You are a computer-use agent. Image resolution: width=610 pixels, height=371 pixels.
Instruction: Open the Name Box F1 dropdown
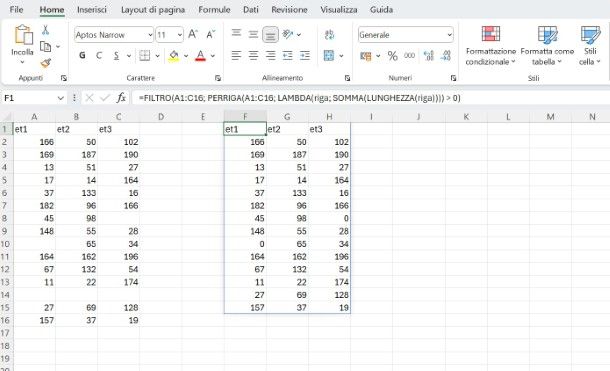[x=60, y=98]
